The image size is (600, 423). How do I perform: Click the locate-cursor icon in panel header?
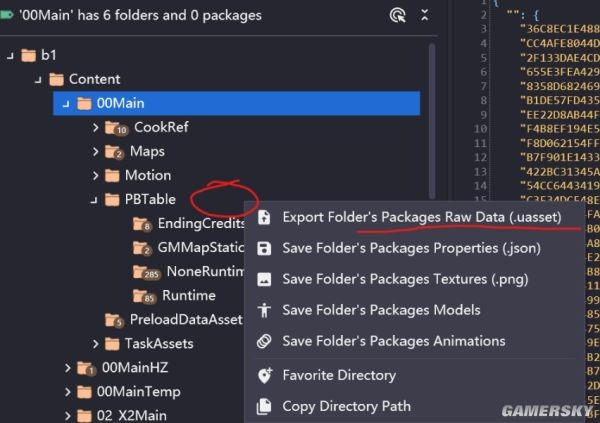pos(397,16)
